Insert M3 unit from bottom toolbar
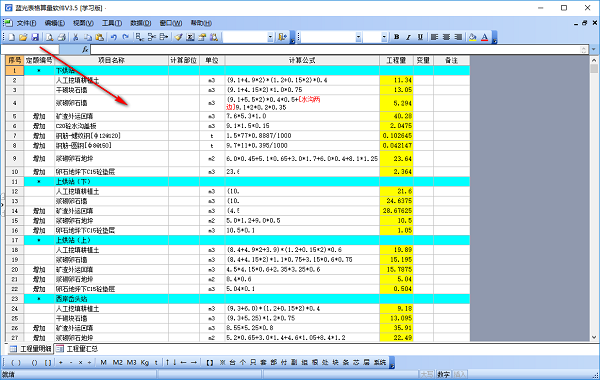 [x=131, y=362]
